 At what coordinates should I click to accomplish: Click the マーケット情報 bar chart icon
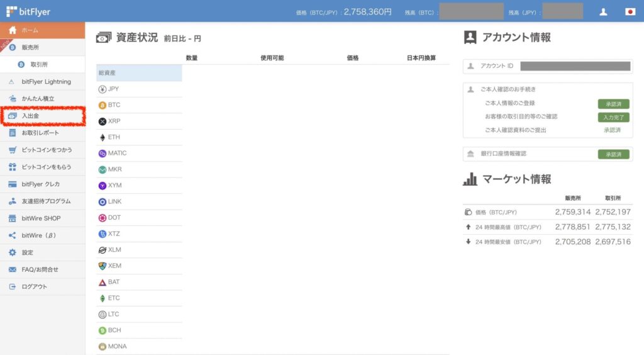pos(470,179)
